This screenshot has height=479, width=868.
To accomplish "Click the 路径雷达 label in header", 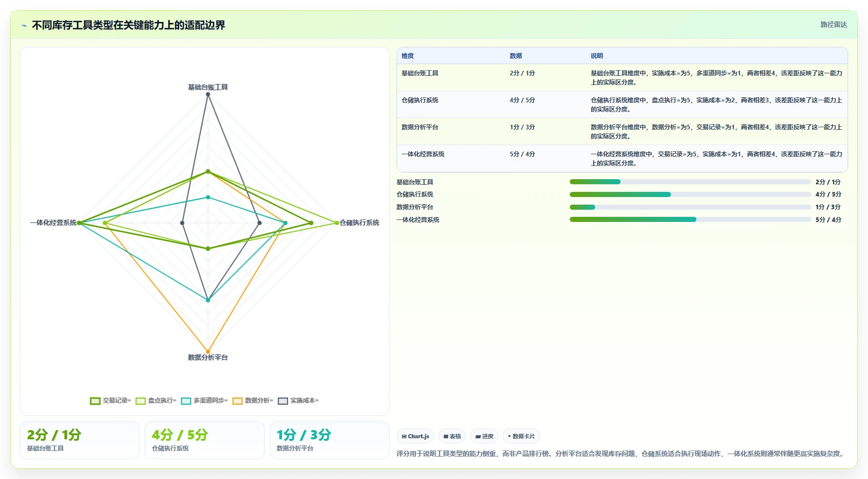I will tap(833, 24).
